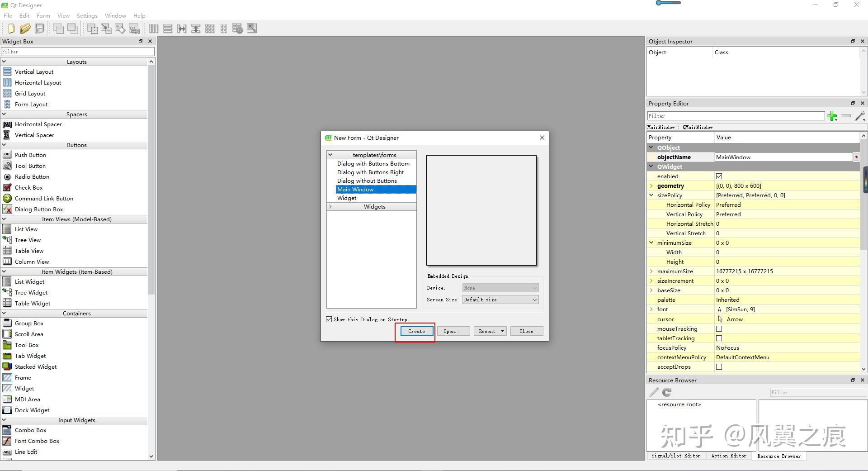Click the Open form folder icon
Screen dimensions: 868x471
coord(25,29)
